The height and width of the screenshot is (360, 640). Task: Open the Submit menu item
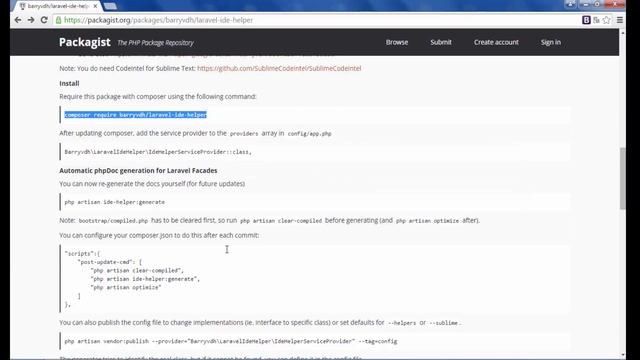[441, 42]
